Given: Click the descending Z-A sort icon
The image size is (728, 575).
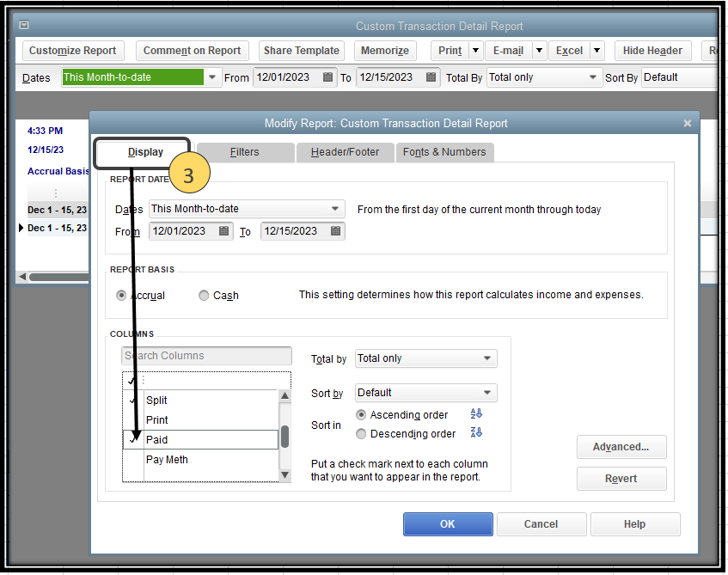Looking at the screenshot, I should tap(476, 432).
